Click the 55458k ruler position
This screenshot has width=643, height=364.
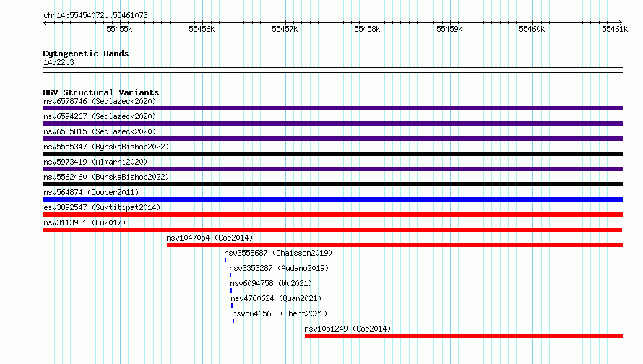(367, 29)
